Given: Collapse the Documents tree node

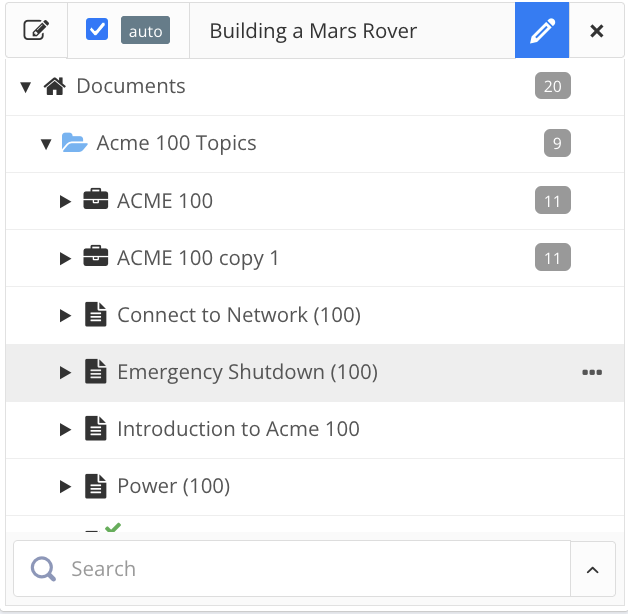Looking at the screenshot, I should [25, 87].
